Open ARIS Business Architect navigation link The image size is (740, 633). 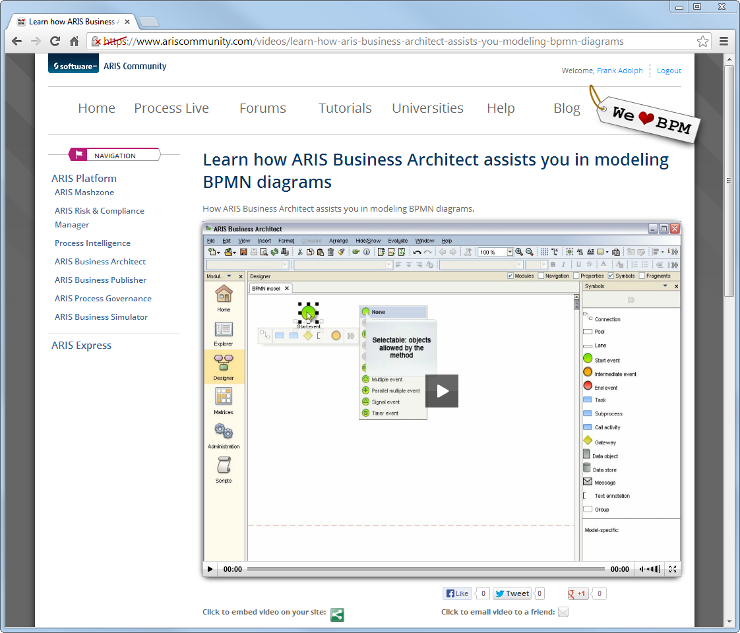coord(100,262)
